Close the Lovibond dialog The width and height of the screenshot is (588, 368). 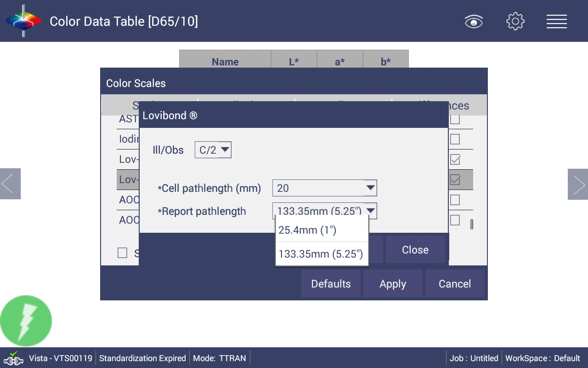pos(415,250)
